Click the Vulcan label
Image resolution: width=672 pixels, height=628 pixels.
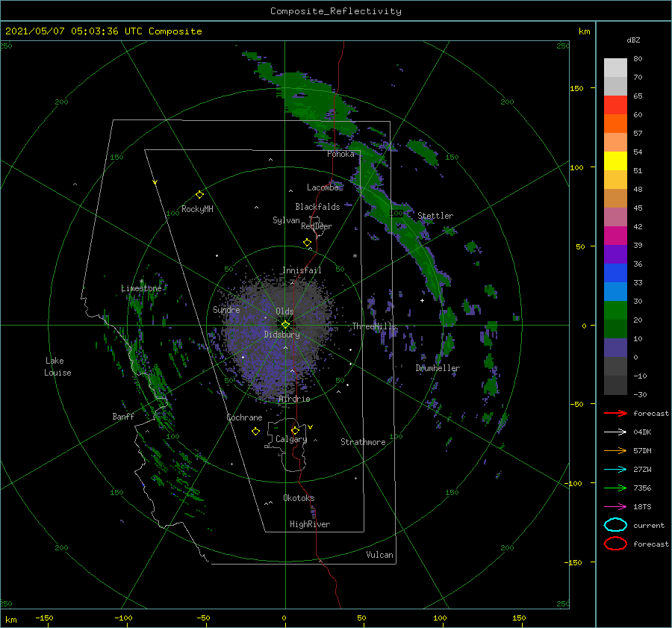pos(379,555)
